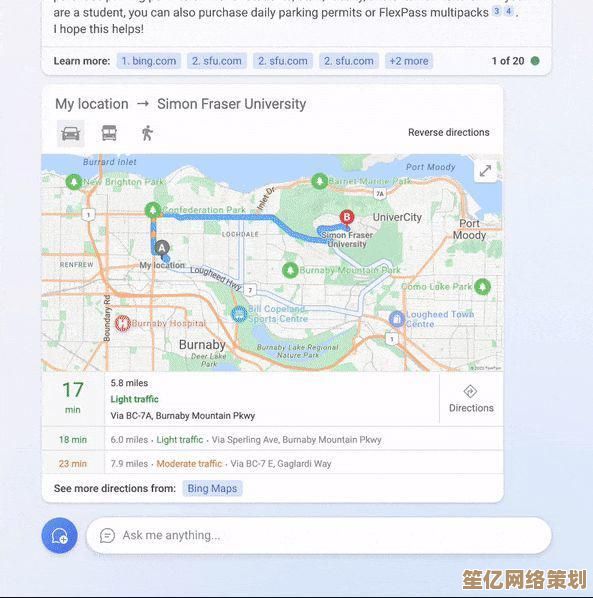The width and height of the screenshot is (593, 598).
Task: Open Bing Maps for more directions
Action: (x=212, y=489)
